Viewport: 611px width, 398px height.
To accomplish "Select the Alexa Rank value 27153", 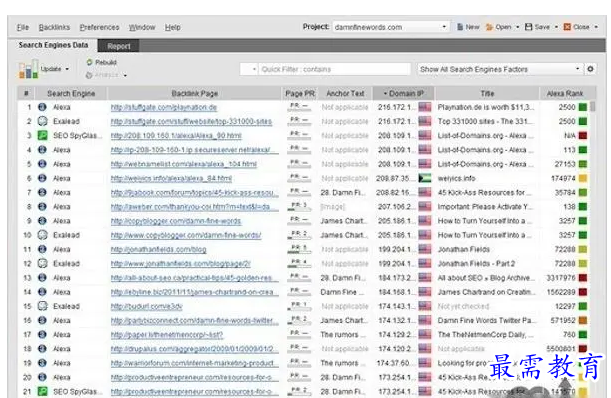I will 565,164.
